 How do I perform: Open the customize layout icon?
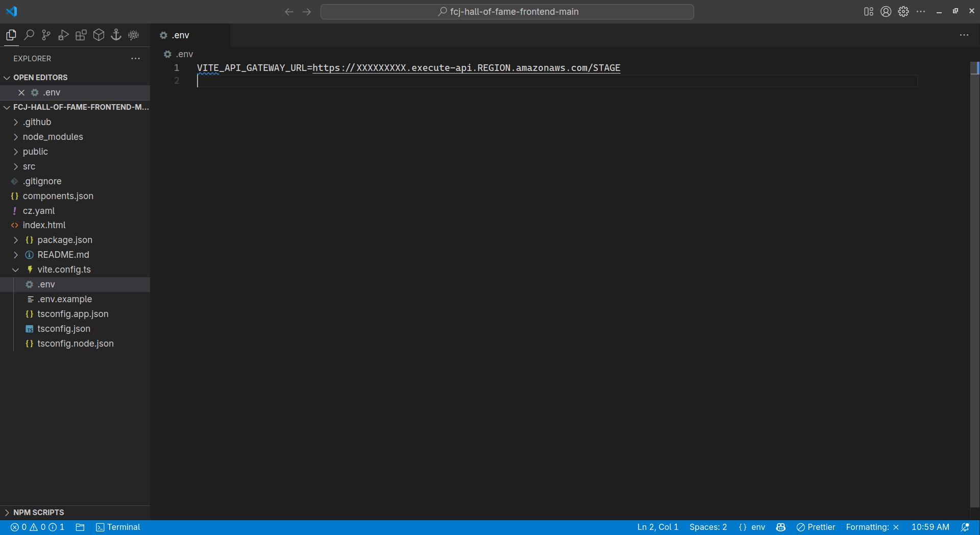(x=869, y=12)
